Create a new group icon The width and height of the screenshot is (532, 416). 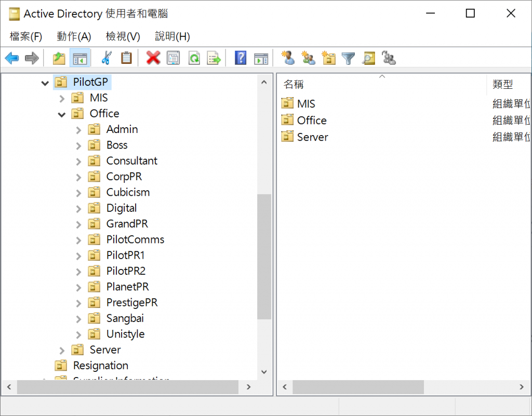pos(308,58)
